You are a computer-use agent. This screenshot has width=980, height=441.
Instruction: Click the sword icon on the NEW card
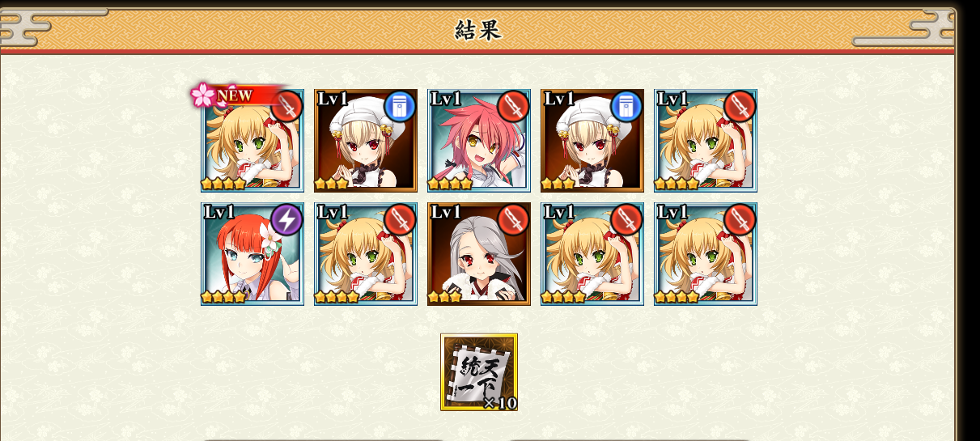click(x=286, y=106)
